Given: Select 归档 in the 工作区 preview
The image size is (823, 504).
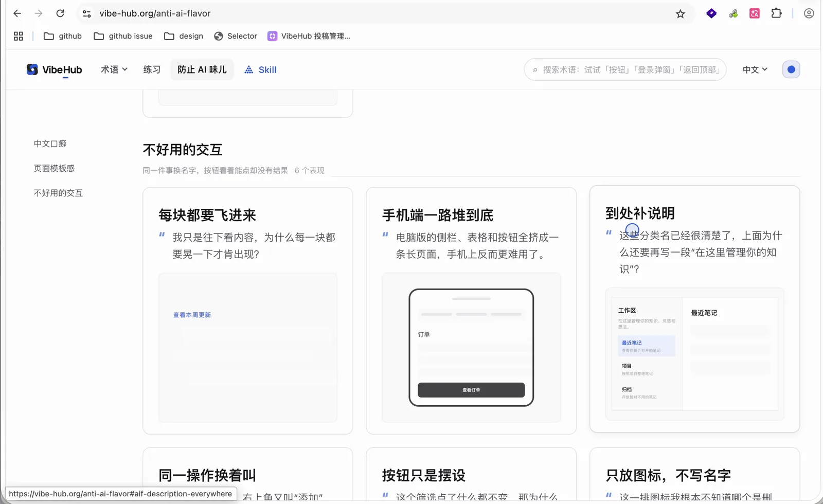Looking at the screenshot, I should (x=647, y=393).
